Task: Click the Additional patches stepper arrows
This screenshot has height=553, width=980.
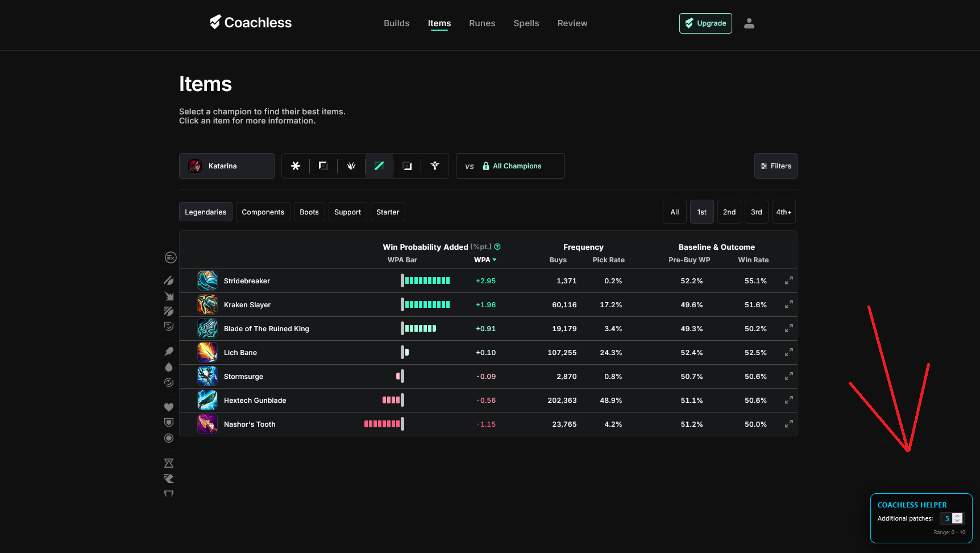Action: pyautogui.click(x=958, y=518)
